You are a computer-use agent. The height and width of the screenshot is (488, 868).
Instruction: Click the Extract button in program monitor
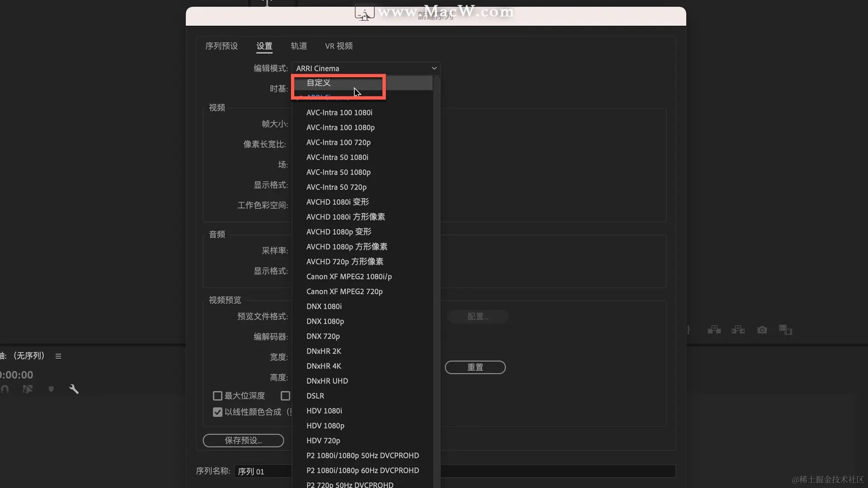738,330
